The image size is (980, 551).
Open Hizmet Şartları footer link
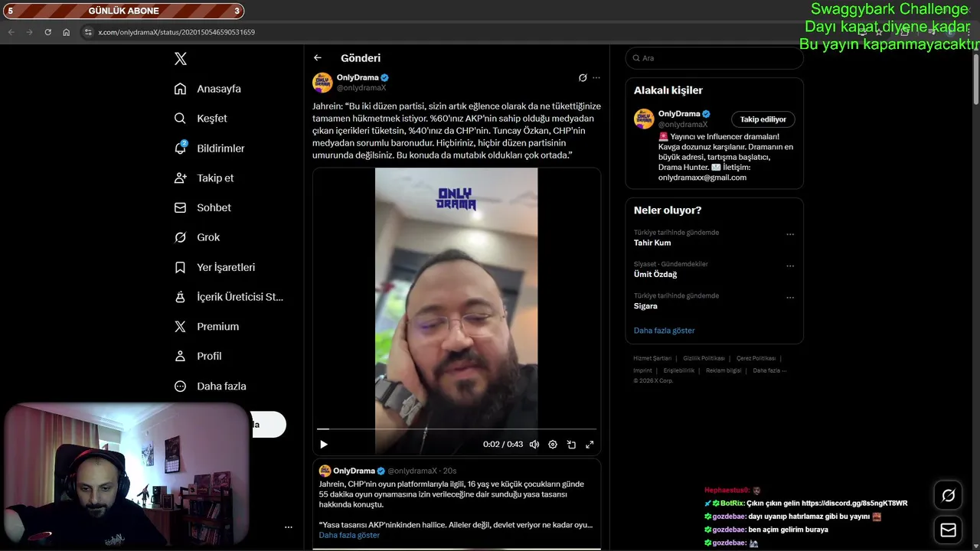(x=652, y=358)
